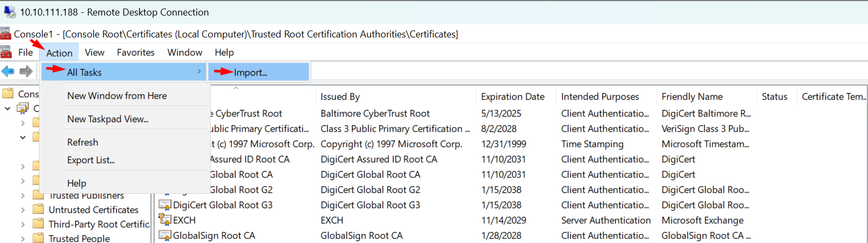This screenshot has height=243, width=868.
Task: Click the Forward arrow toolbar icon
Action: tap(26, 71)
